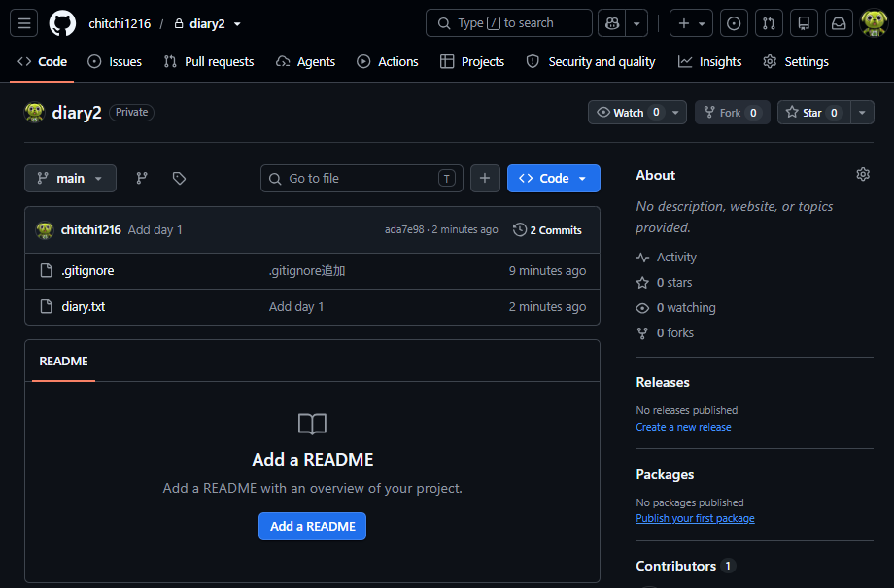Switch to the Settings tab
This screenshot has width=894, height=588.
tap(796, 61)
